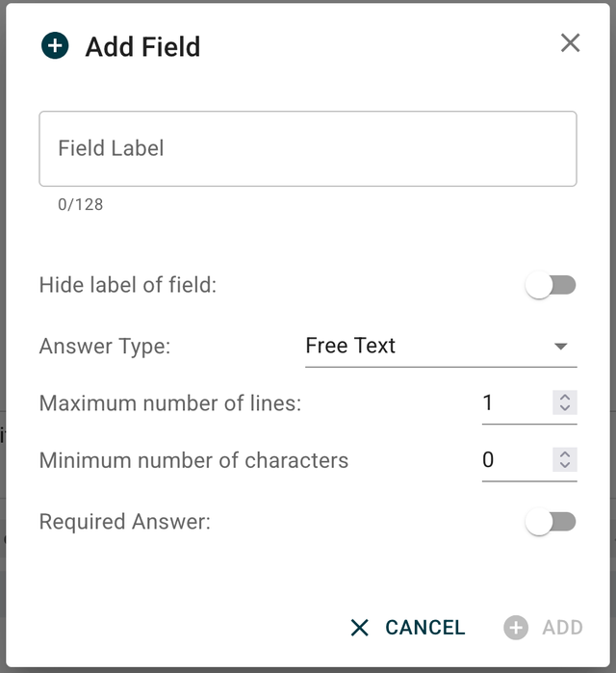Close the Add Field dialog with X

(570, 42)
